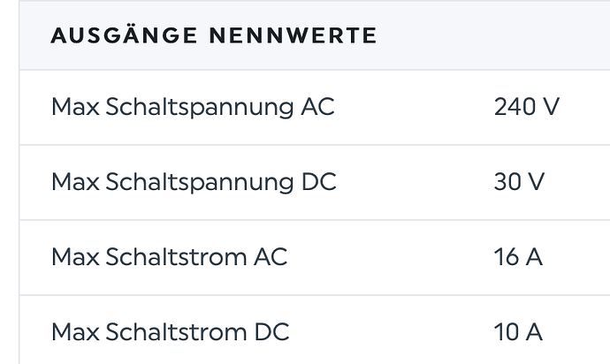Click the number 240 in the value column
Screen dimensions: 610x364
(x=515, y=108)
